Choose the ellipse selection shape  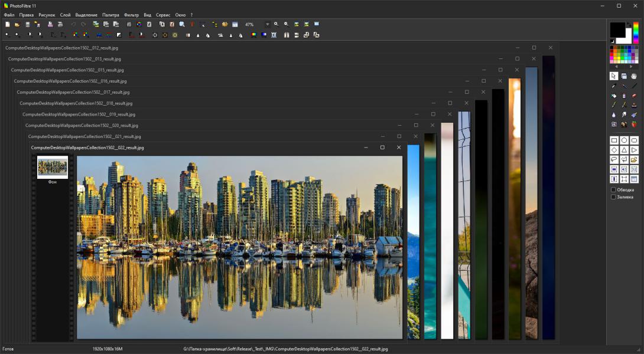[x=624, y=140]
